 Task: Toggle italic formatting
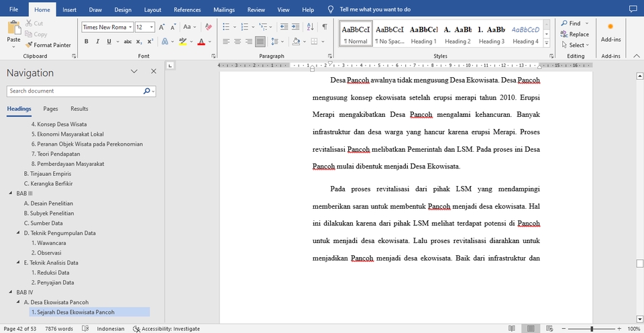click(97, 42)
